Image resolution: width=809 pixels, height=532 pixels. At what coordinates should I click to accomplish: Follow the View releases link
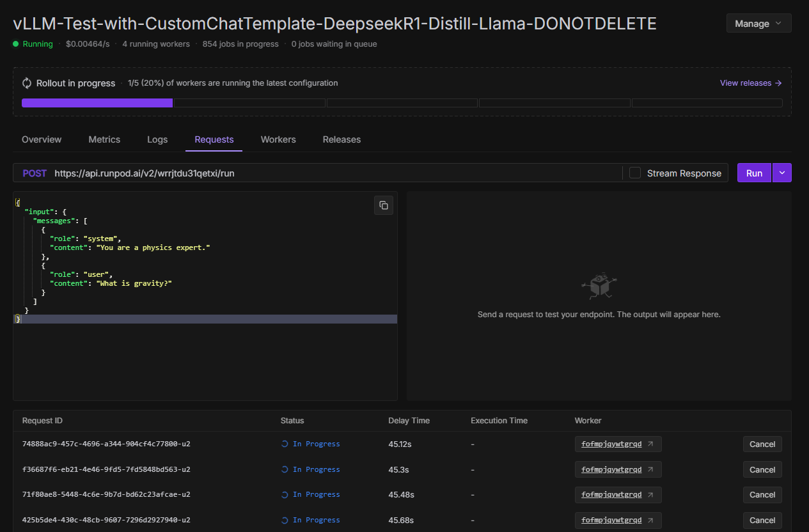point(751,83)
